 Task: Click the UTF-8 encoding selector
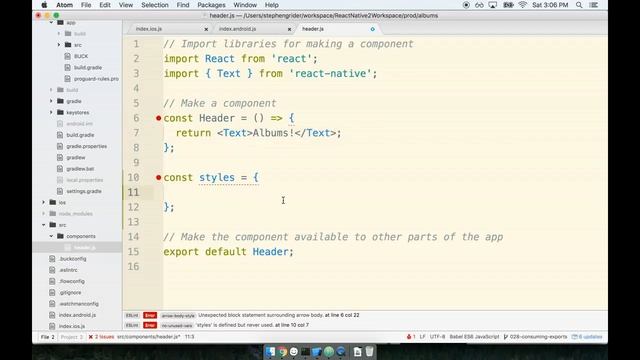tap(437, 337)
